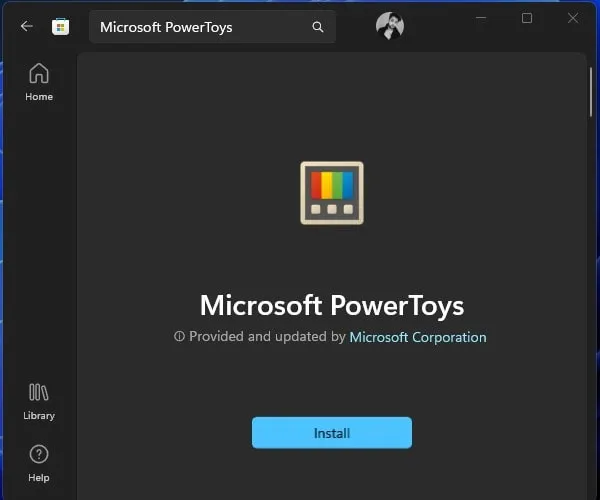Click the search magnifier icon
This screenshot has height=500, width=600.
tap(318, 27)
